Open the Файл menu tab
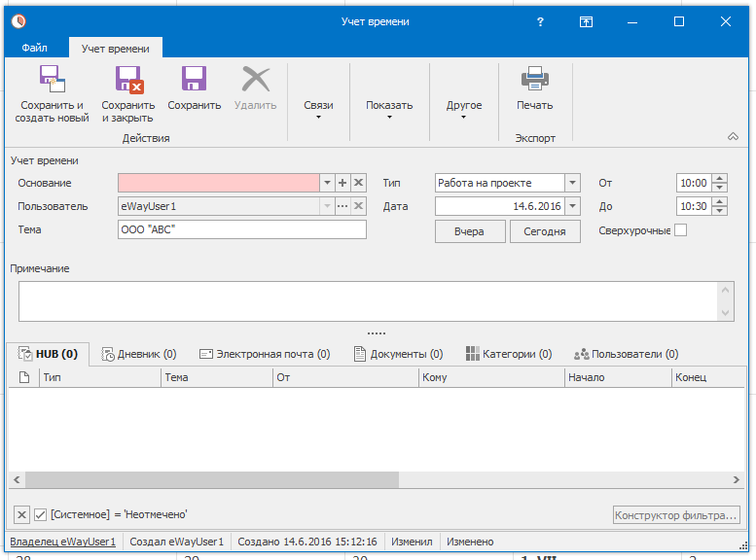 click(x=34, y=48)
